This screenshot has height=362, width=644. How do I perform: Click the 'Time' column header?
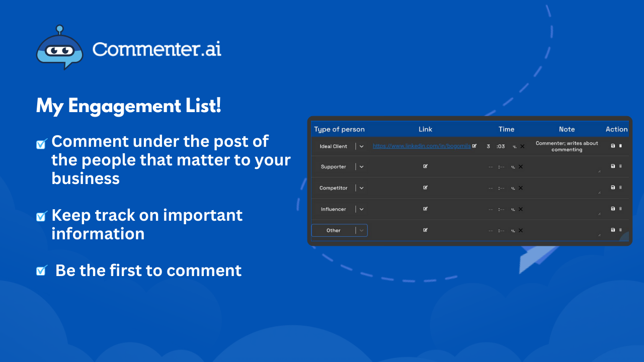pos(507,129)
